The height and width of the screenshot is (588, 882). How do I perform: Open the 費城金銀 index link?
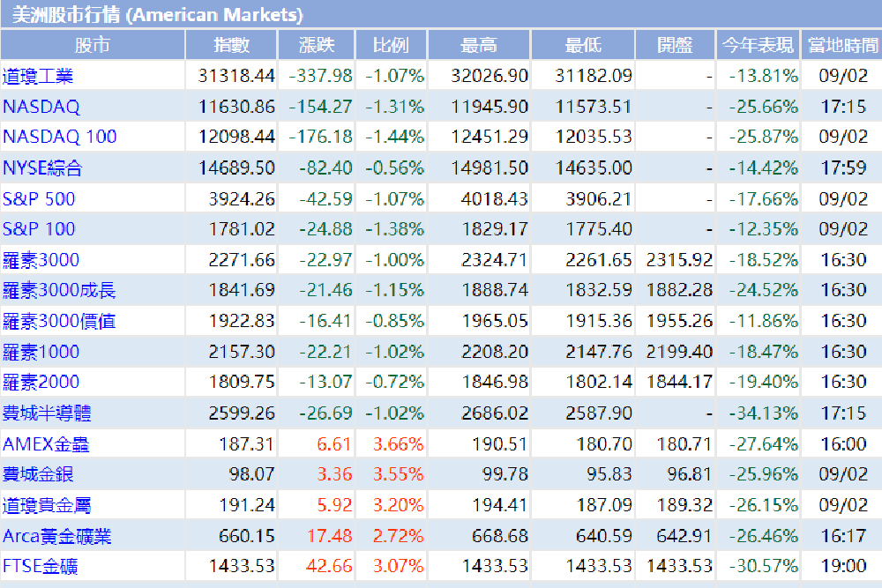tap(38, 474)
